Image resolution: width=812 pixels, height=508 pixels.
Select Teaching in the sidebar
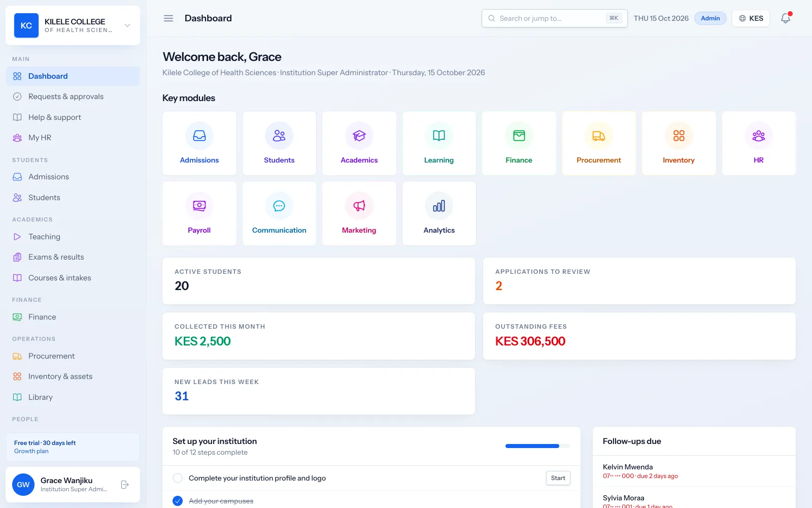coord(73,237)
